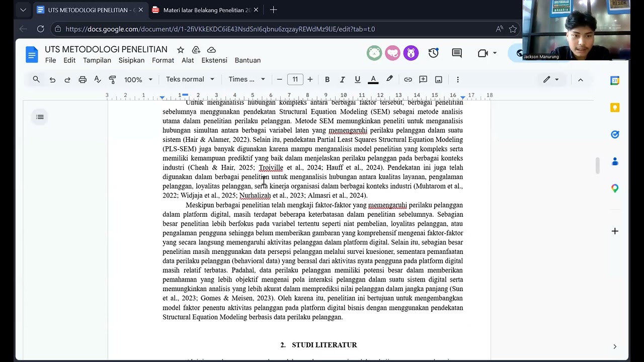This screenshot has height=362, width=644.
Task: Open the Edit menu
Action: pos(69,60)
